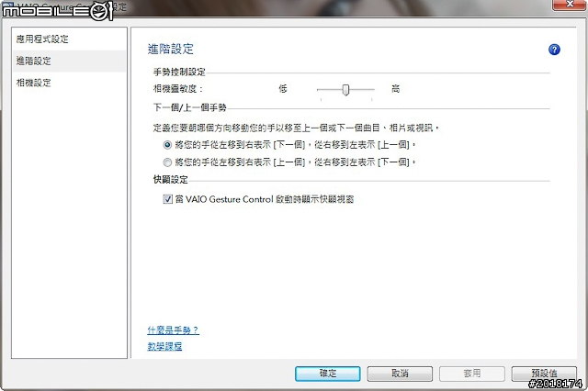Image resolution: width=588 pixels, height=391 pixels.
Task: Open the 教學課程 tutorial link
Action: click(x=164, y=347)
